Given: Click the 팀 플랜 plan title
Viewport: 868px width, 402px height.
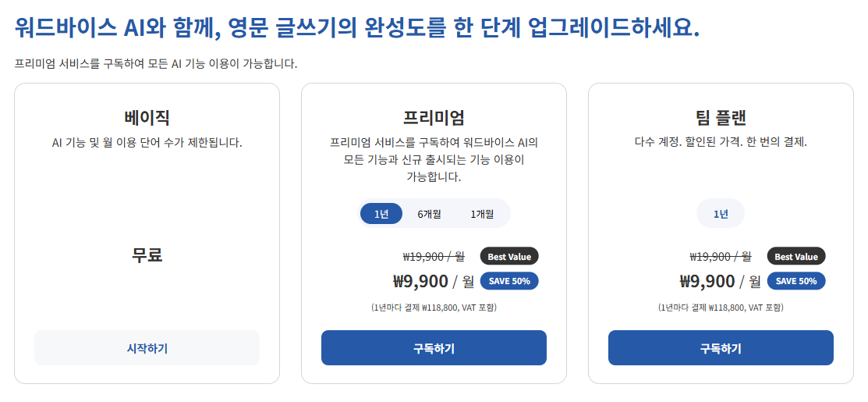Looking at the screenshot, I should tap(721, 118).
